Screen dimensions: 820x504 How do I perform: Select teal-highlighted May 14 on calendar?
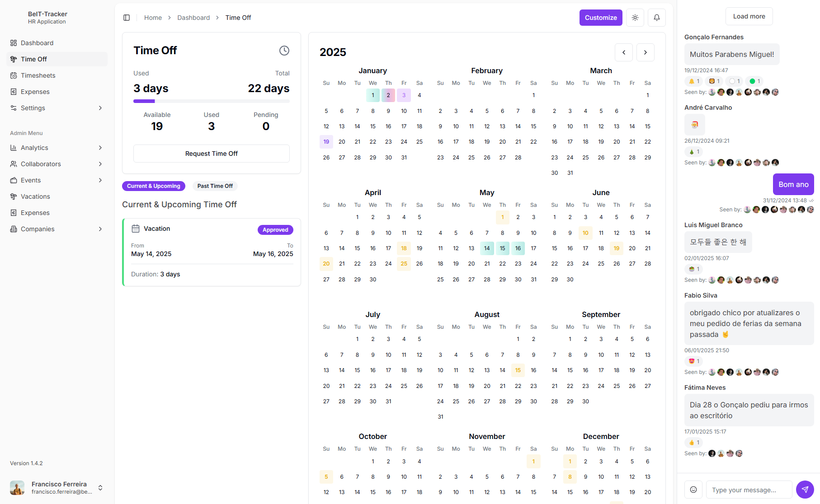tap(487, 248)
